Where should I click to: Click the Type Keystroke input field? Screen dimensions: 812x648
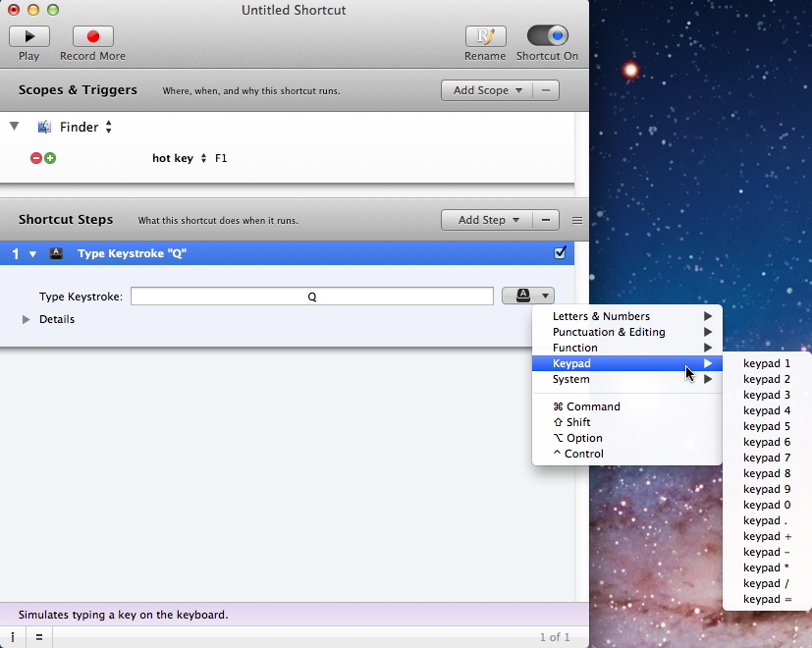coord(312,297)
